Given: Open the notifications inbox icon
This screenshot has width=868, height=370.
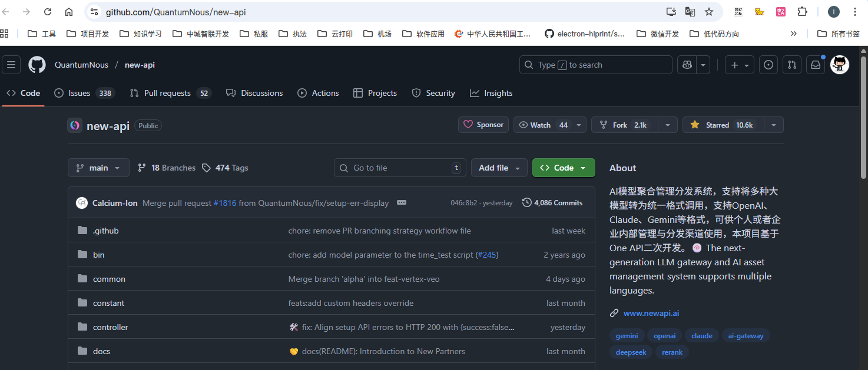Looking at the screenshot, I should 816,65.
